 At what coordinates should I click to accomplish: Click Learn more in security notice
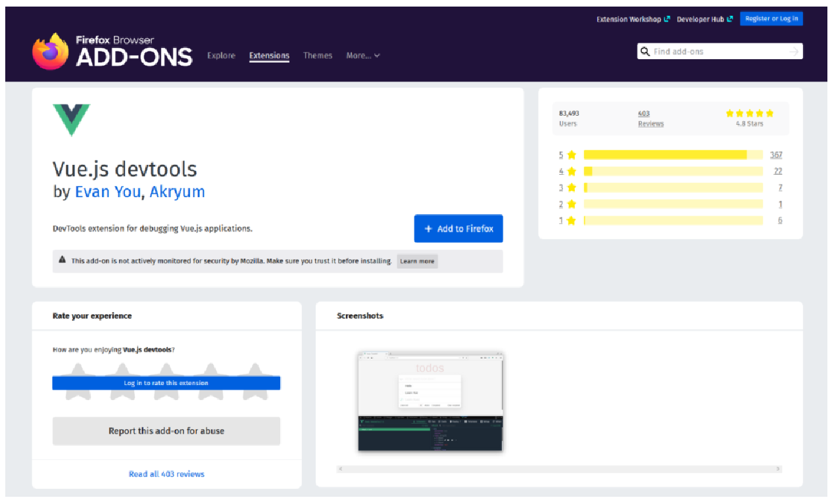(x=418, y=261)
